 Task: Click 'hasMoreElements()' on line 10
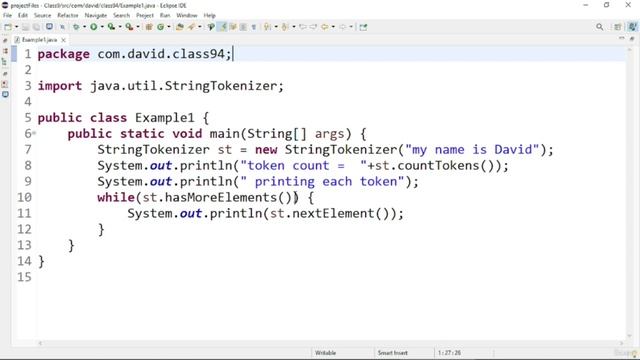(228, 198)
